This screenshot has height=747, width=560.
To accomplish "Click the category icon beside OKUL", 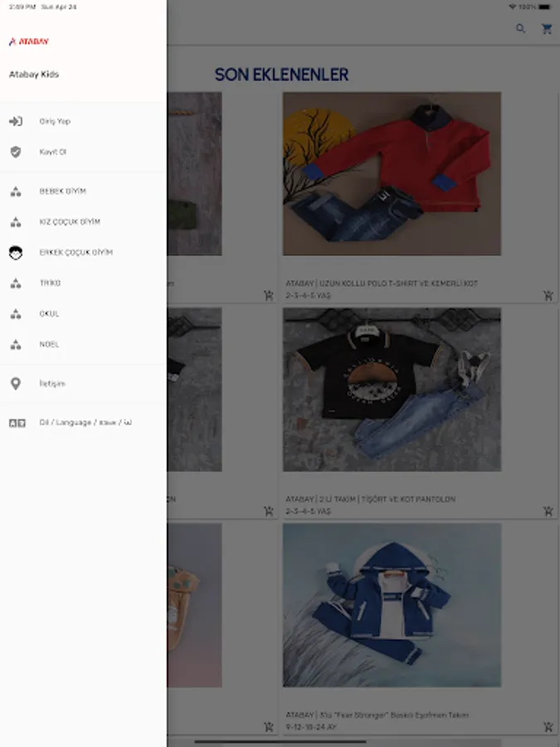I will point(16,314).
